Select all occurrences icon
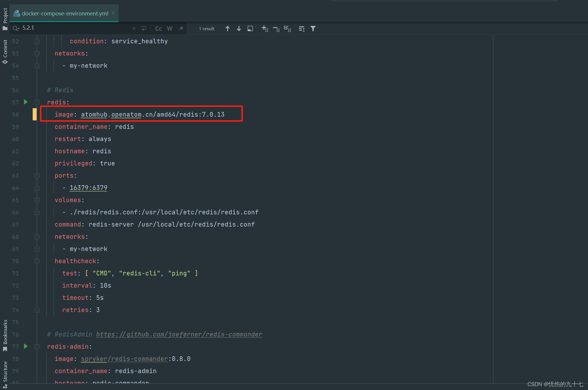The image size is (588, 390). (x=287, y=29)
